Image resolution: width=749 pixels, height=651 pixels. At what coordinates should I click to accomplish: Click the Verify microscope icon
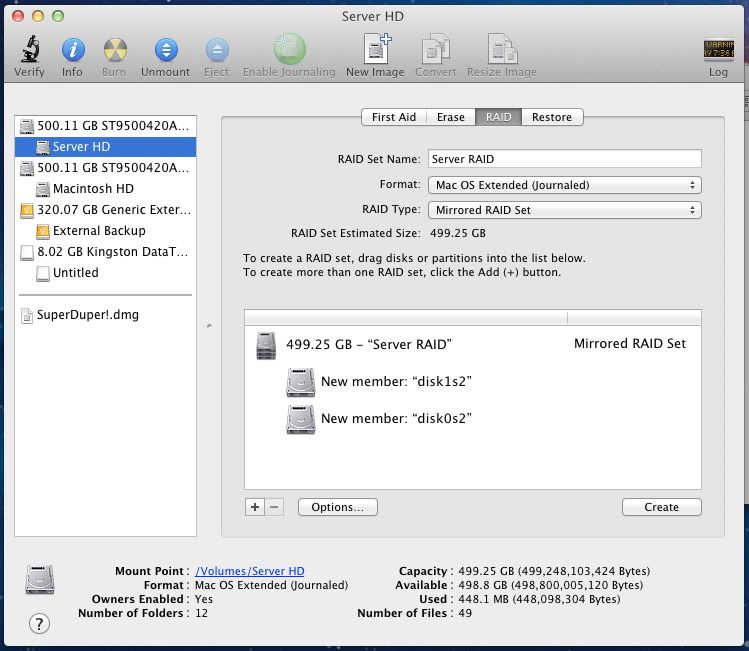[30, 49]
